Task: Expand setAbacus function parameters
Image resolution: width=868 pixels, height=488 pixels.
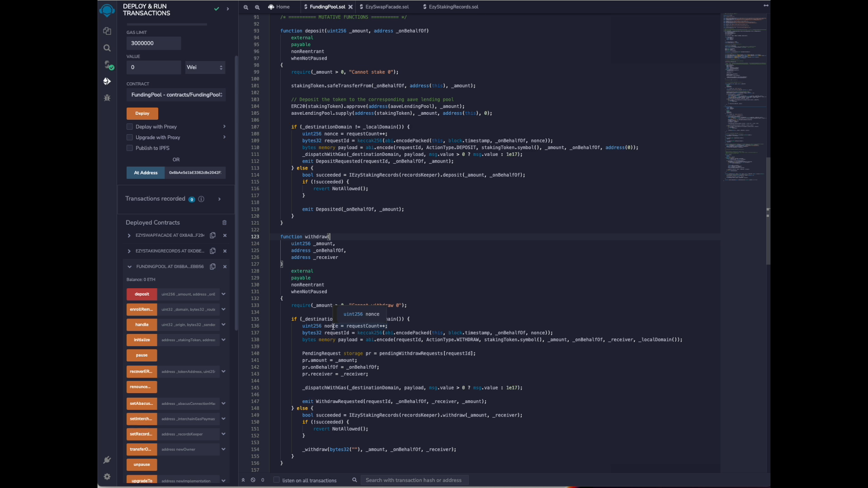Action: coord(223,404)
